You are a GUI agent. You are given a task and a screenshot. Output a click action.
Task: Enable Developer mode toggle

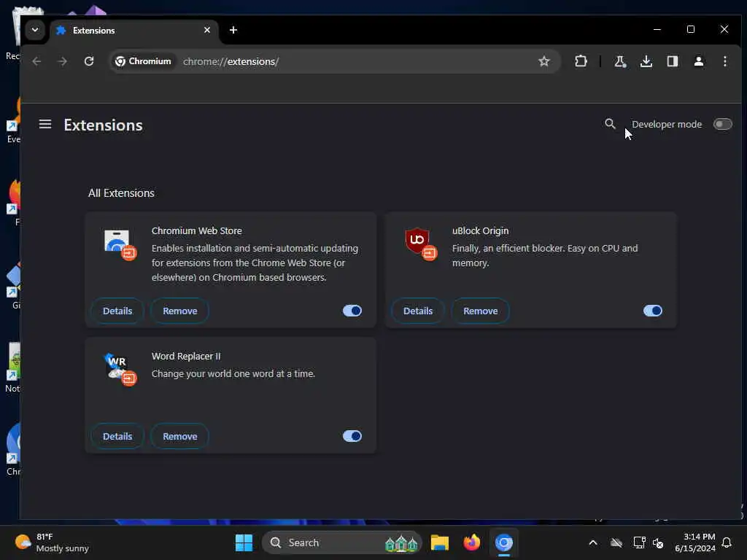click(722, 124)
